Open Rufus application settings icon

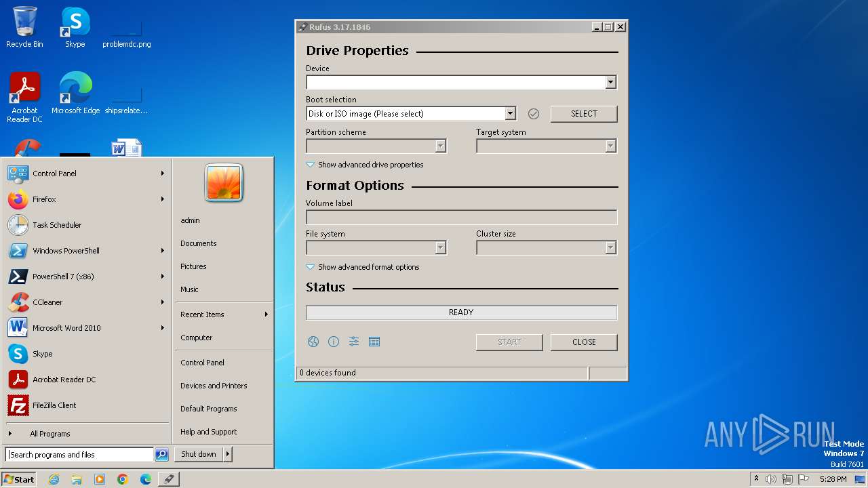(354, 342)
